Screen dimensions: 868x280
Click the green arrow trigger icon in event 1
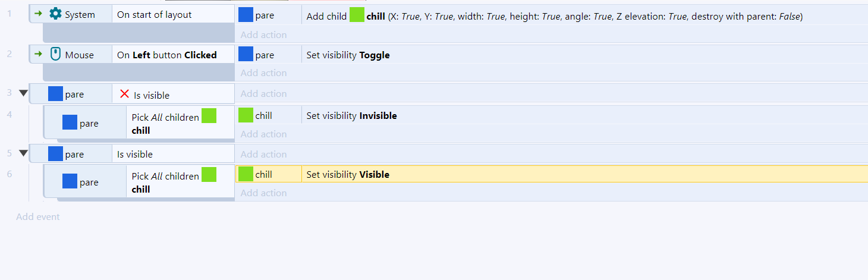[39, 14]
